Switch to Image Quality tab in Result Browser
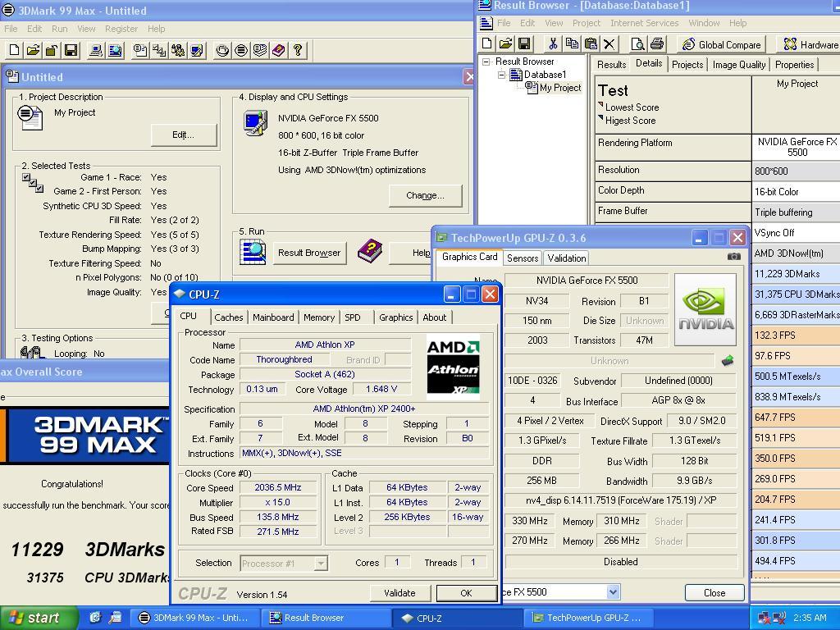Viewport: 840px width, 630px height. tap(739, 65)
